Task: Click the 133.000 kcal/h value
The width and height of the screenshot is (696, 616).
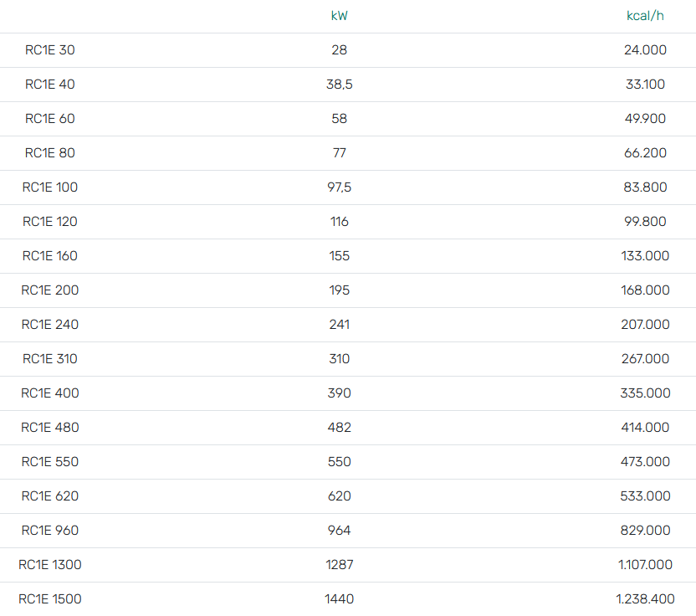Action: [x=645, y=256]
